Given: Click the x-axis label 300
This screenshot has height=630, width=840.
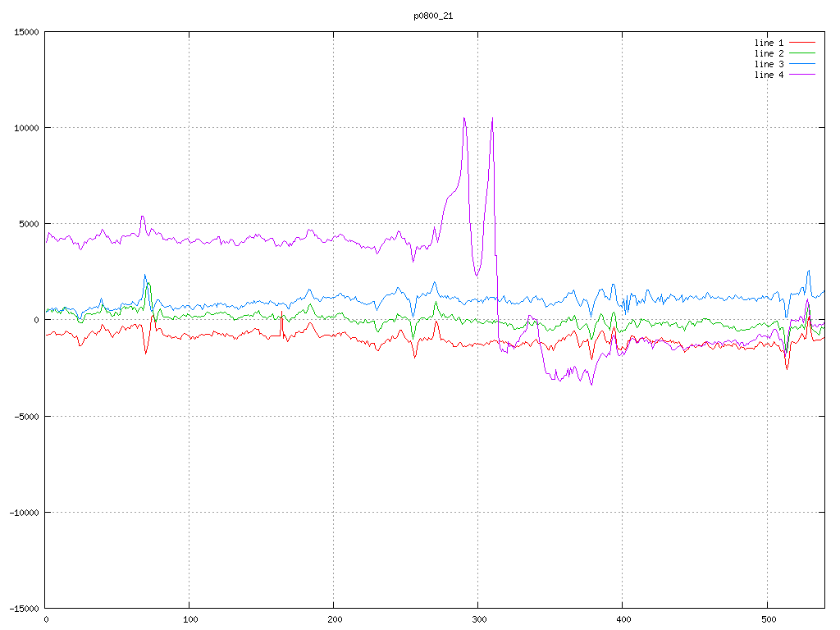Looking at the screenshot, I should click(x=479, y=620).
